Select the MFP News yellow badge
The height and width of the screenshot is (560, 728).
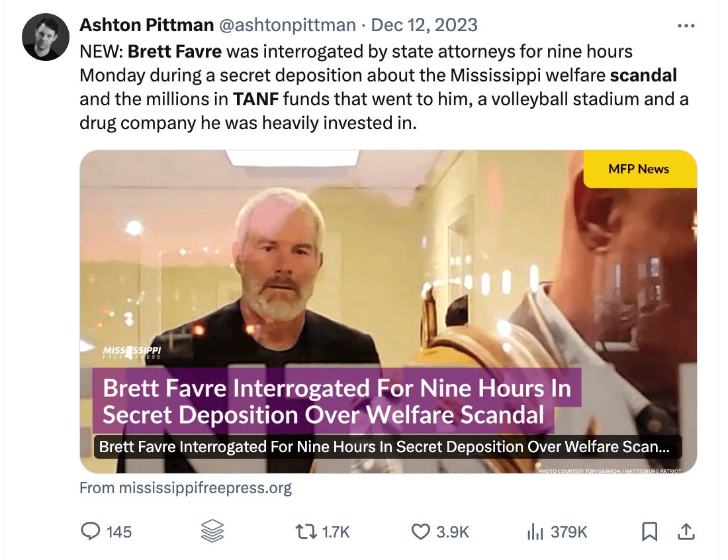[640, 169]
